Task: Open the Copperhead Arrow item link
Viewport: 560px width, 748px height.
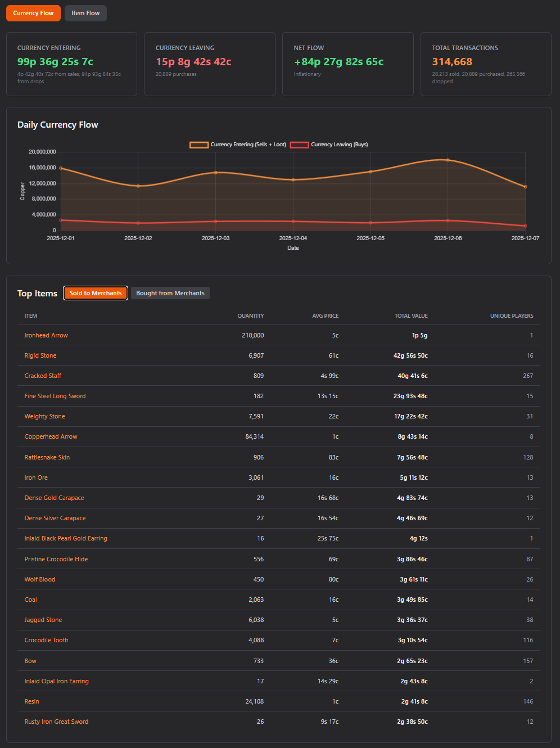Action: click(x=51, y=436)
